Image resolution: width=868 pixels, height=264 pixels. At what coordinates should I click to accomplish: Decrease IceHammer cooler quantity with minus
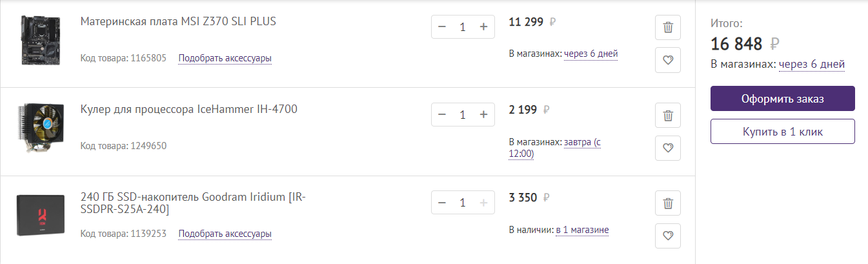(442, 115)
